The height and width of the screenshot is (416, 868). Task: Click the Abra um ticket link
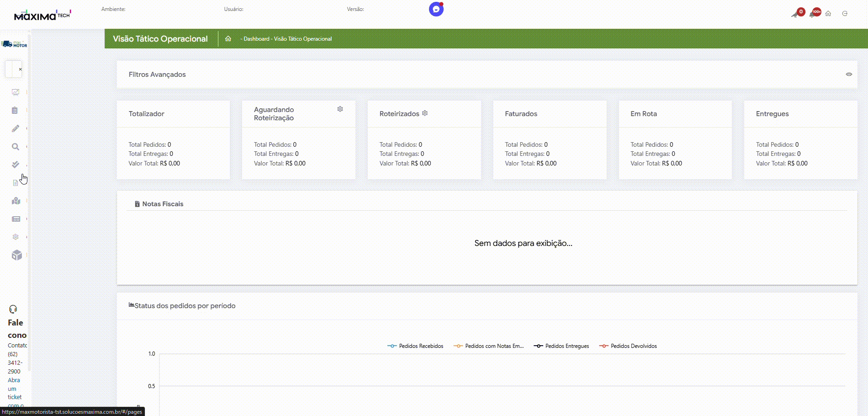pyautogui.click(x=14, y=389)
